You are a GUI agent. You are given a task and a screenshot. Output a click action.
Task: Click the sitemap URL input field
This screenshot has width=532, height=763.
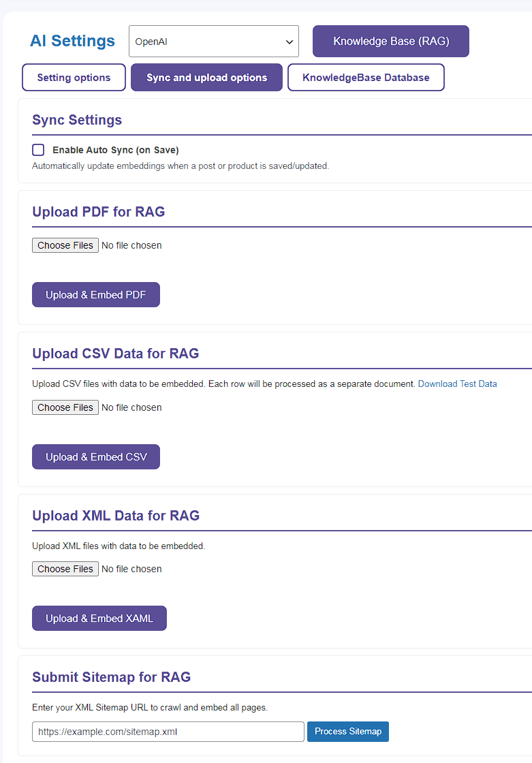pyautogui.click(x=168, y=732)
